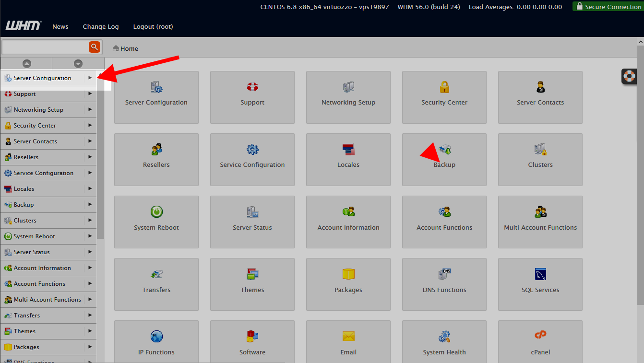
Task: Click the System Reboot power icon
Action: (x=156, y=212)
